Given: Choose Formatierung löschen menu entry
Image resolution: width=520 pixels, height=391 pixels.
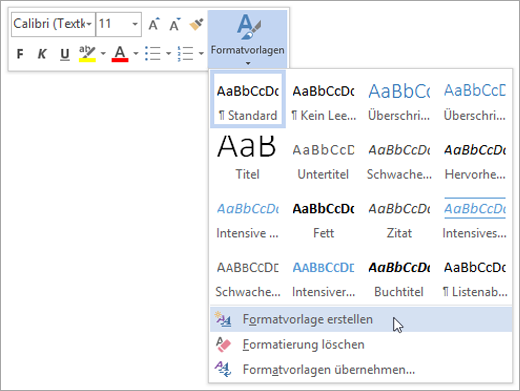Looking at the screenshot, I should click(361, 345).
